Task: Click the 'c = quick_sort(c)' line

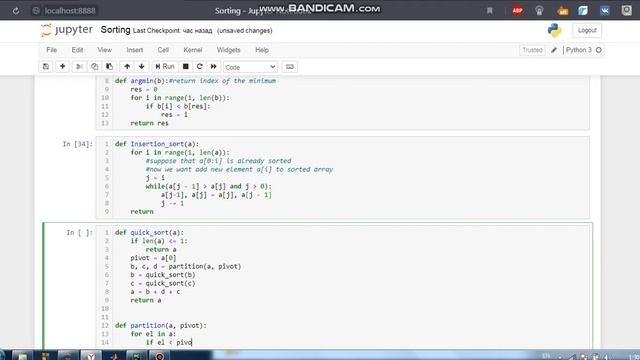Action: coord(163,283)
